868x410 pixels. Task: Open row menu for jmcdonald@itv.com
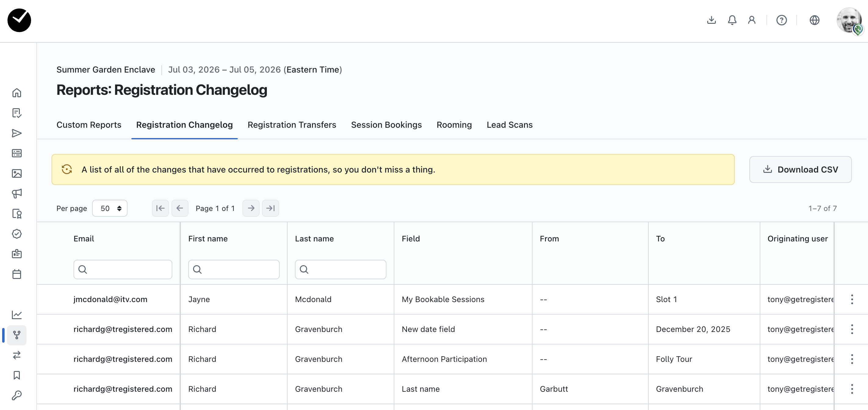[x=852, y=299]
